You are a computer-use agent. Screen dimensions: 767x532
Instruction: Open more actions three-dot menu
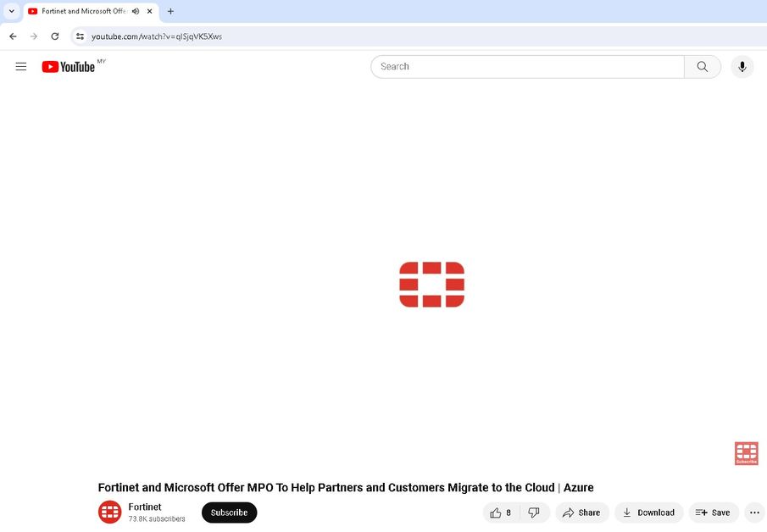754,513
